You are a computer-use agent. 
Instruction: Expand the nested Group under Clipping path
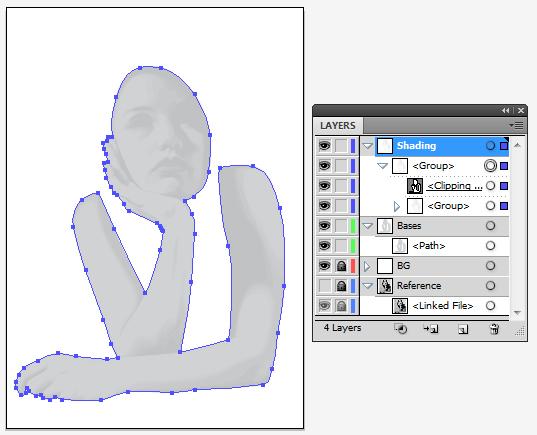tap(397, 206)
